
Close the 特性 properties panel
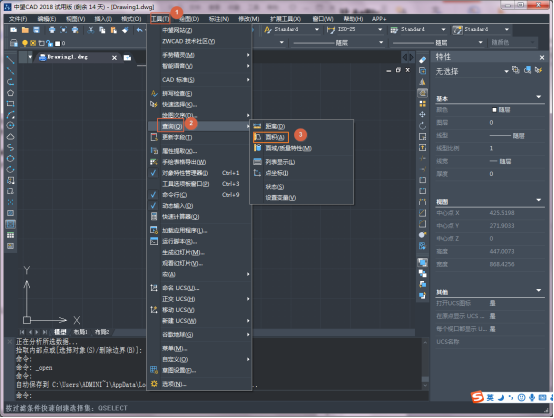tap(542, 57)
